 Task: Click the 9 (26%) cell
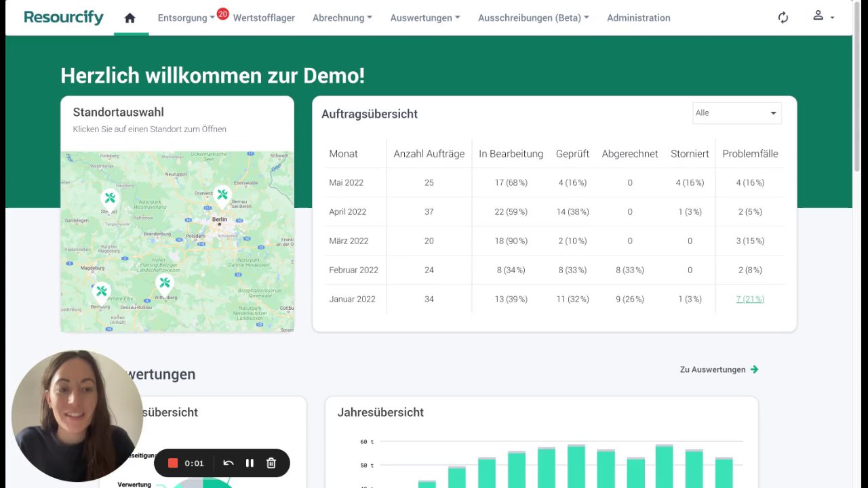coord(630,299)
